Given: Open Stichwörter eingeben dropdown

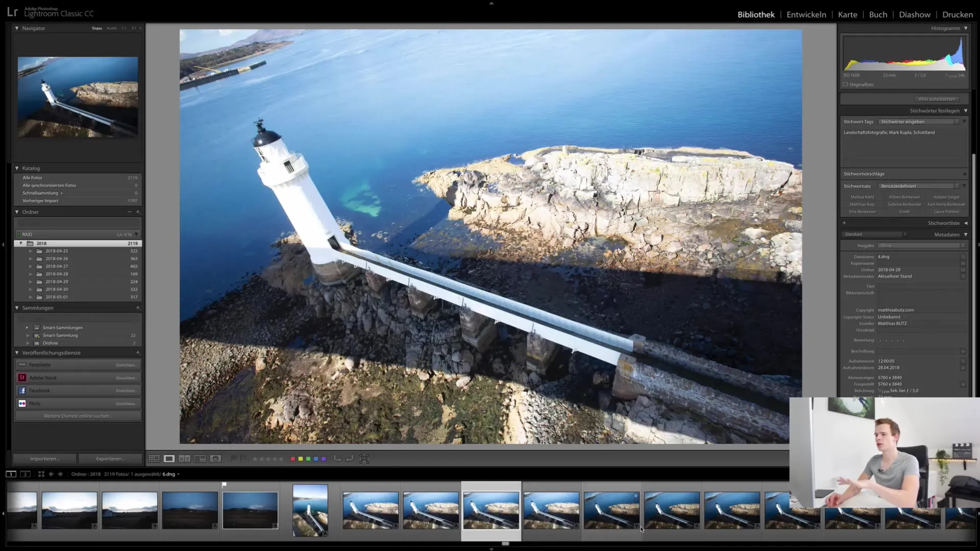Looking at the screenshot, I should pyautogui.click(x=919, y=121).
